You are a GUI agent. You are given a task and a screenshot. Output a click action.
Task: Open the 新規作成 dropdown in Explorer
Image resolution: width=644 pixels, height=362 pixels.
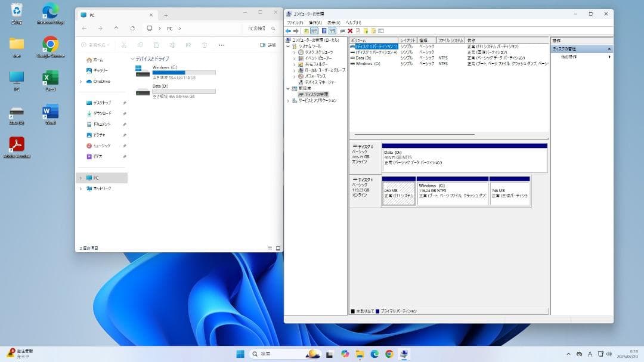tap(94, 45)
